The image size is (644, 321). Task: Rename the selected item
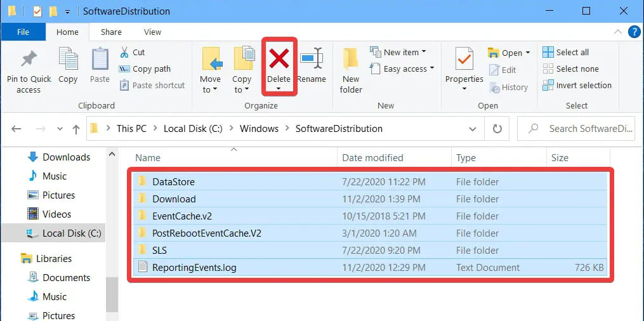312,66
